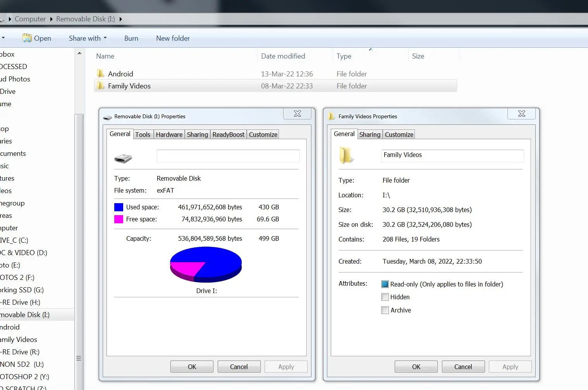Image resolution: width=588 pixels, height=390 pixels.
Task: Select the 5D2 (U:) drive in navigation pane
Action: 22,364
